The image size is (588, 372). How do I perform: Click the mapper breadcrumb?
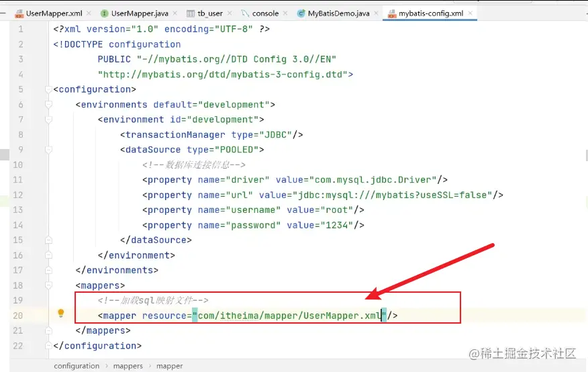coord(170,366)
